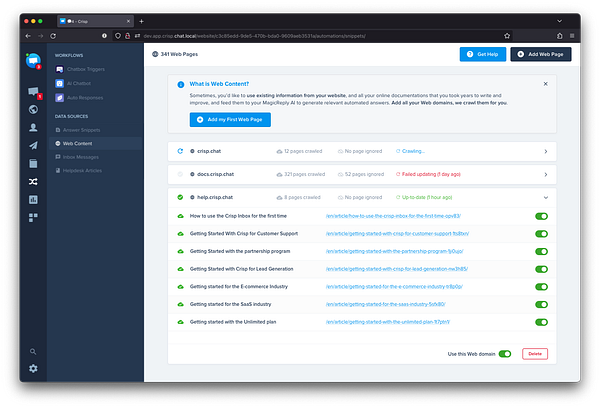Viewport: 600px width, 408px height.
Task: Open the Plugins grid icon in sidebar
Action: point(33,217)
